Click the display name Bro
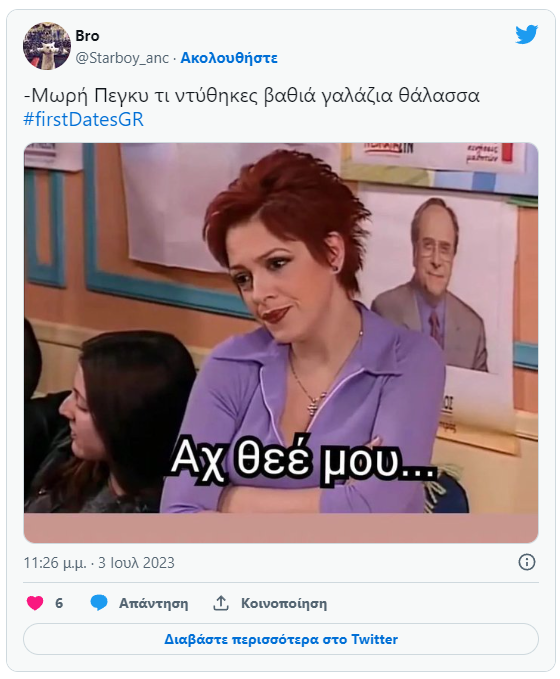Screen dimensions: 560x679 point(87,36)
